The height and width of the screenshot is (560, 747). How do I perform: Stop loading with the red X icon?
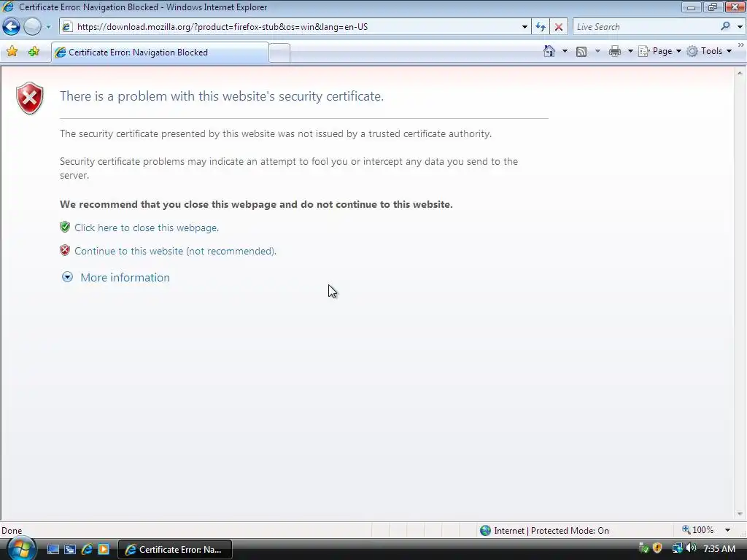(559, 27)
